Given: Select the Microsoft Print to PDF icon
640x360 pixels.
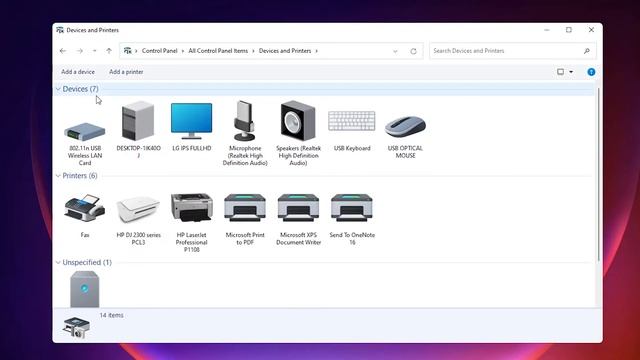Looking at the screenshot, I should click(245, 208).
